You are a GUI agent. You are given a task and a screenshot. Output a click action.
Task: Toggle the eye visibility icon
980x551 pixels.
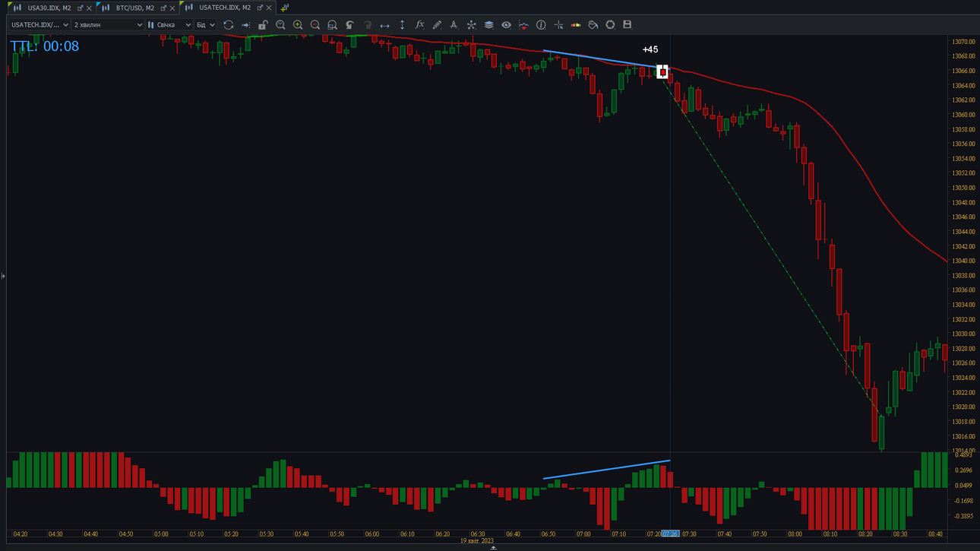[x=506, y=25]
